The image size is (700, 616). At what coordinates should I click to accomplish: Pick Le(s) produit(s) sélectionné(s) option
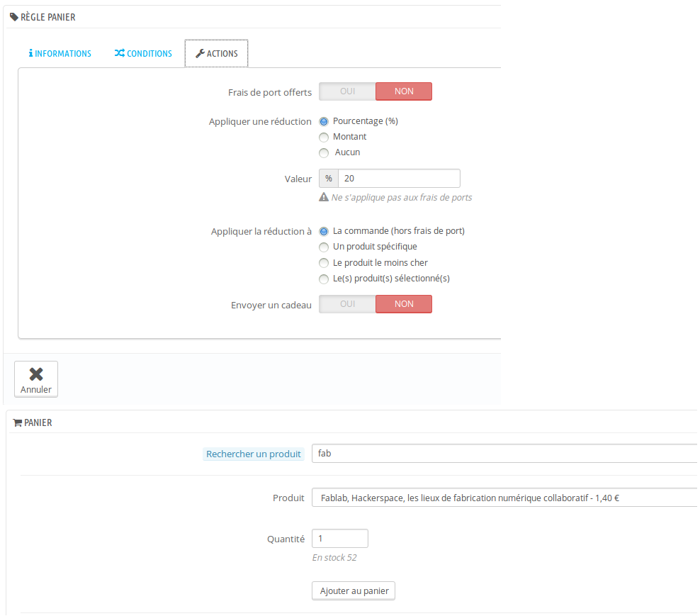[324, 279]
